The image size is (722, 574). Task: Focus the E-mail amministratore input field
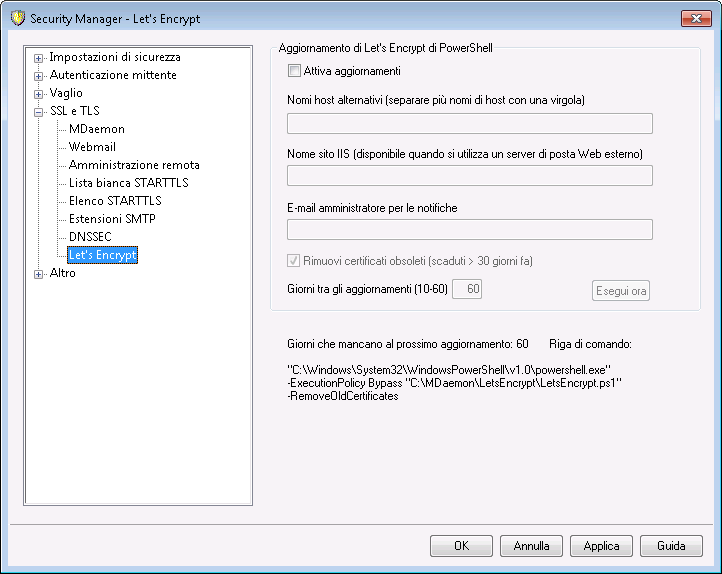(x=470, y=229)
